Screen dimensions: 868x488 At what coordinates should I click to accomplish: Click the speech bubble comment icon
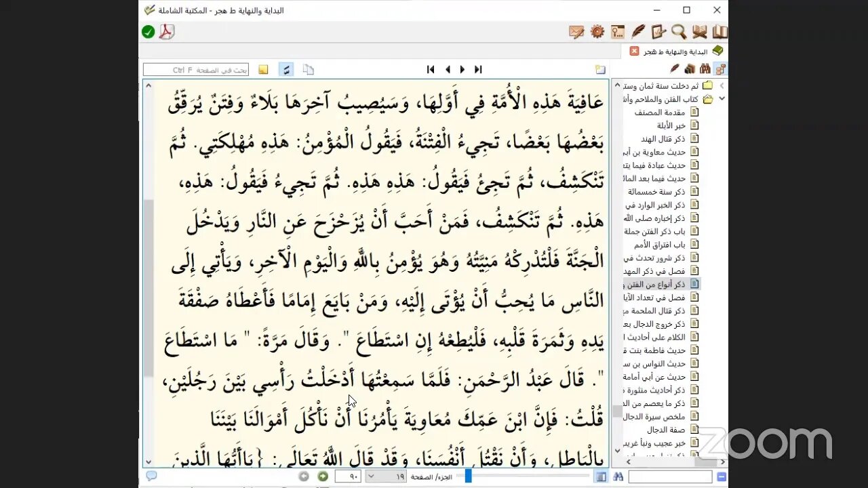pyautogui.click(x=151, y=476)
